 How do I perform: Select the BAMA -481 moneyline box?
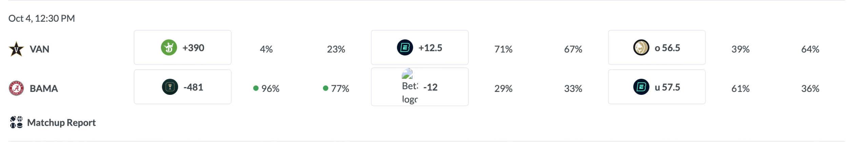point(182,87)
